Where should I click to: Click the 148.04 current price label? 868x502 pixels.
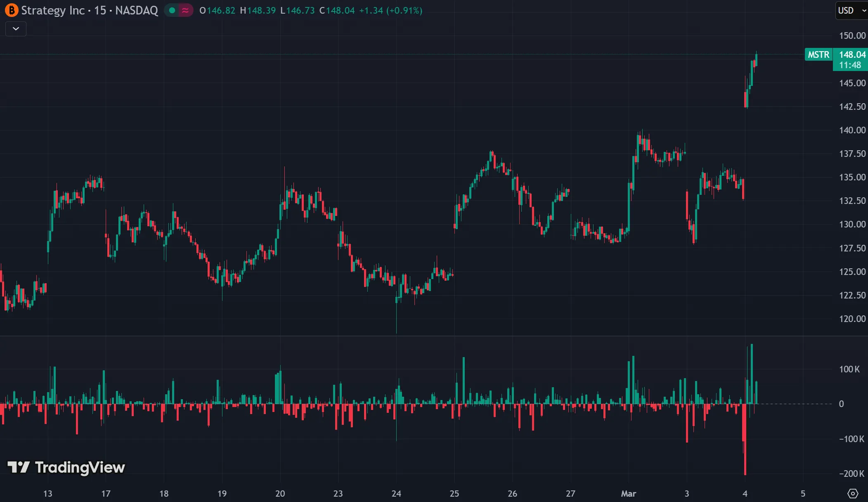(x=852, y=54)
